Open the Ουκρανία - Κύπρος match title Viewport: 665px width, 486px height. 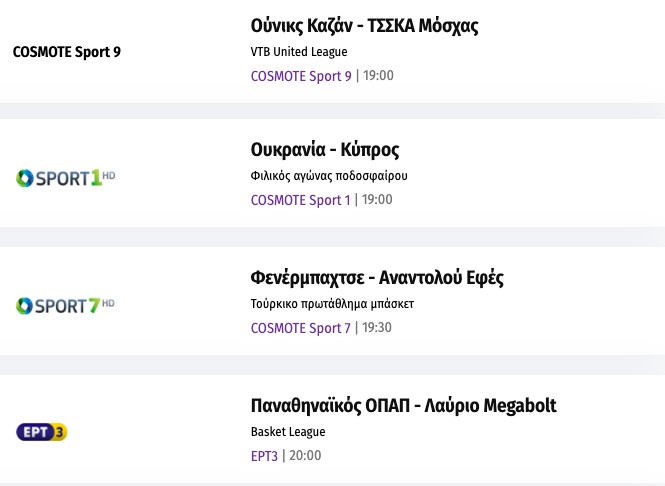tap(325, 150)
